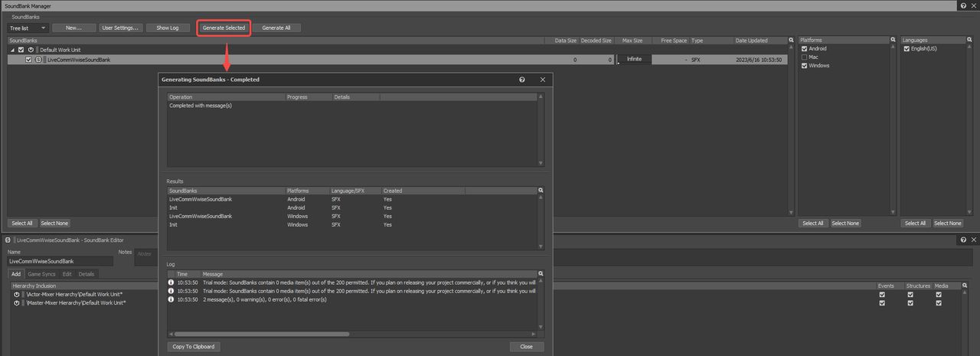The image size is (980, 356).
Task: Click Generate All button
Action: tap(276, 28)
